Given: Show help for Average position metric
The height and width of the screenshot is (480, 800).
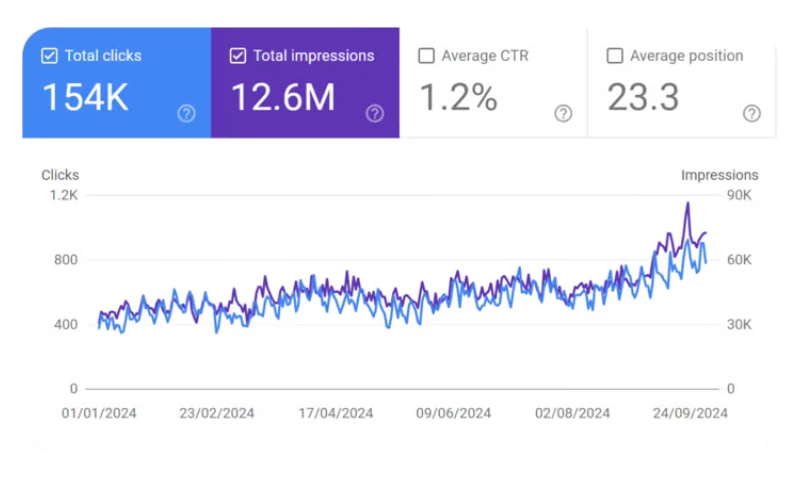Looking at the screenshot, I should click(752, 114).
